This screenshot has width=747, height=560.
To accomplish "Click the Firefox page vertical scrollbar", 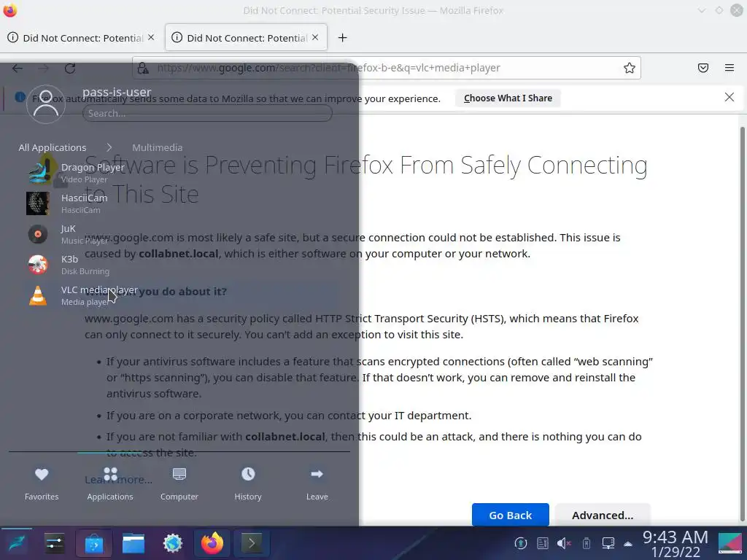I will (742, 324).
